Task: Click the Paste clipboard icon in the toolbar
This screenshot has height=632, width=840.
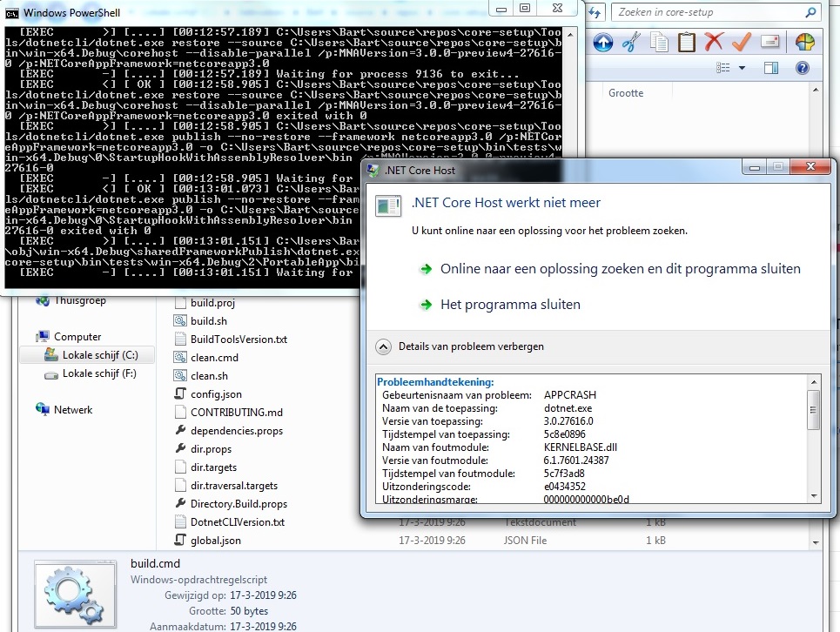Action: [688, 43]
